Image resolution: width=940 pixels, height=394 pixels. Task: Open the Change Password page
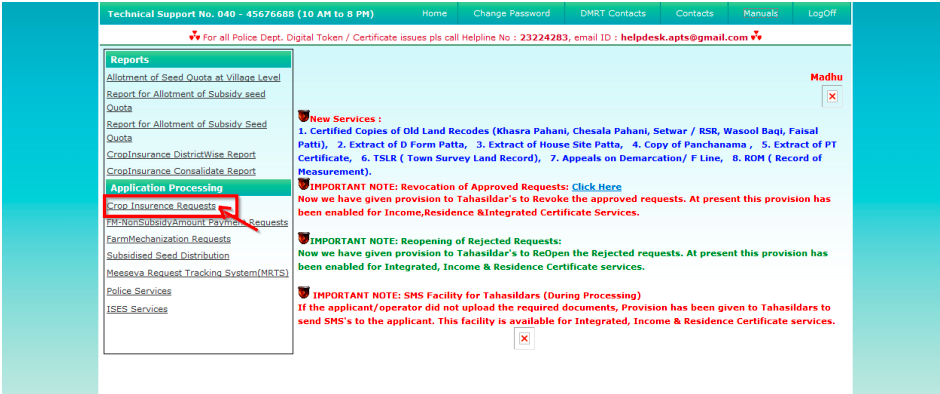click(x=511, y=13)
